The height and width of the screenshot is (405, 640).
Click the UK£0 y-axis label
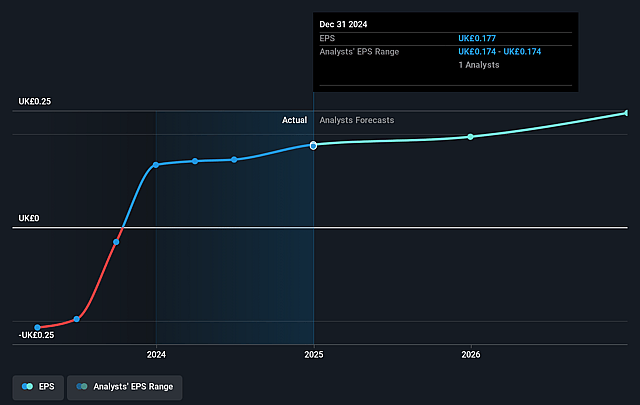coord(29,218)
